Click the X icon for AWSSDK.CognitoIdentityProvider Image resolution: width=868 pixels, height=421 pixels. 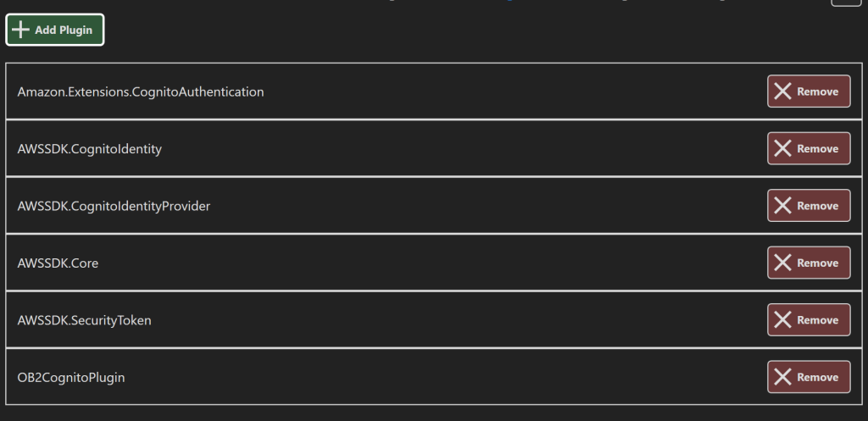[x=783, y=206]
